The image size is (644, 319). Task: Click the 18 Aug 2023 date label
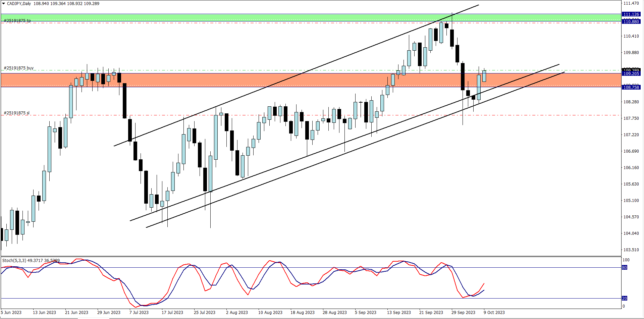click(303, 313)
